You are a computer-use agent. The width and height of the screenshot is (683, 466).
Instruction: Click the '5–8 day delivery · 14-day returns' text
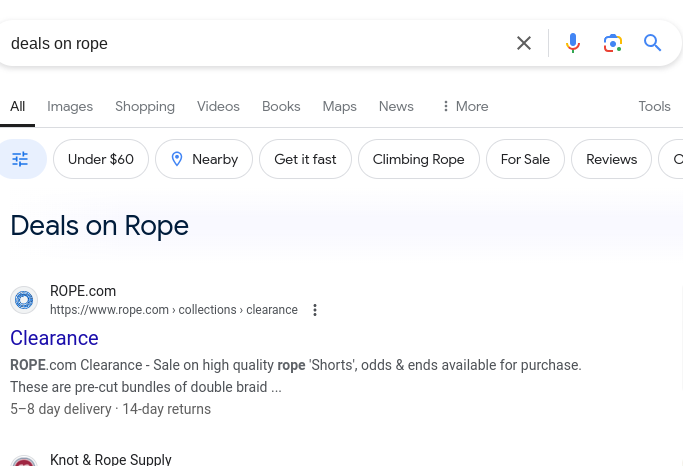click(x=111, y=409)
